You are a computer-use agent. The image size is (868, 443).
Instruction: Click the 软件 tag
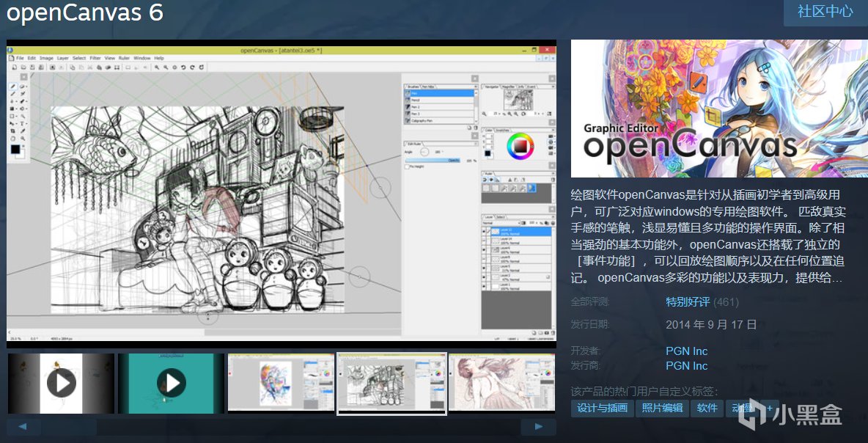[707, 408]
